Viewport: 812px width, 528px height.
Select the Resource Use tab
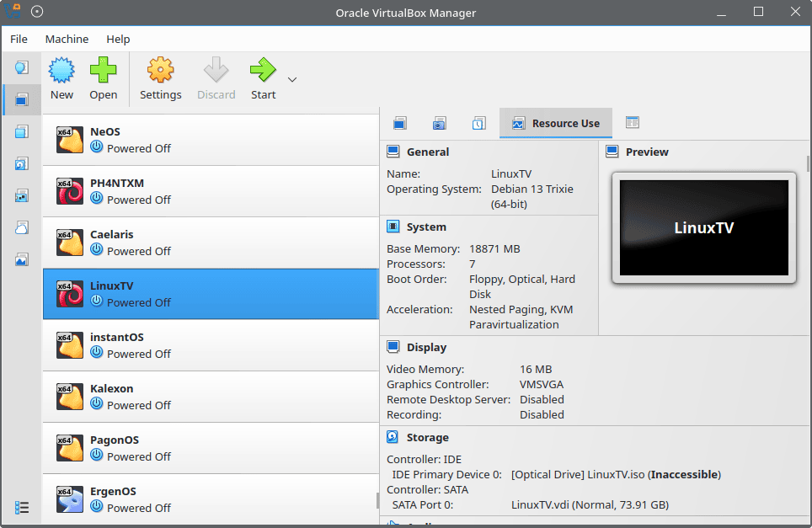click(x=556, y=123)
